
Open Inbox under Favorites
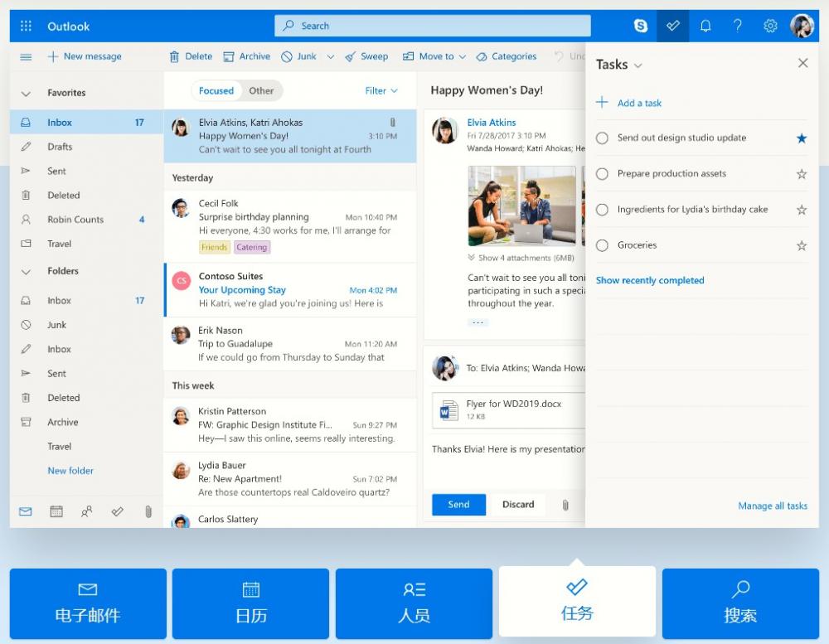87,123
